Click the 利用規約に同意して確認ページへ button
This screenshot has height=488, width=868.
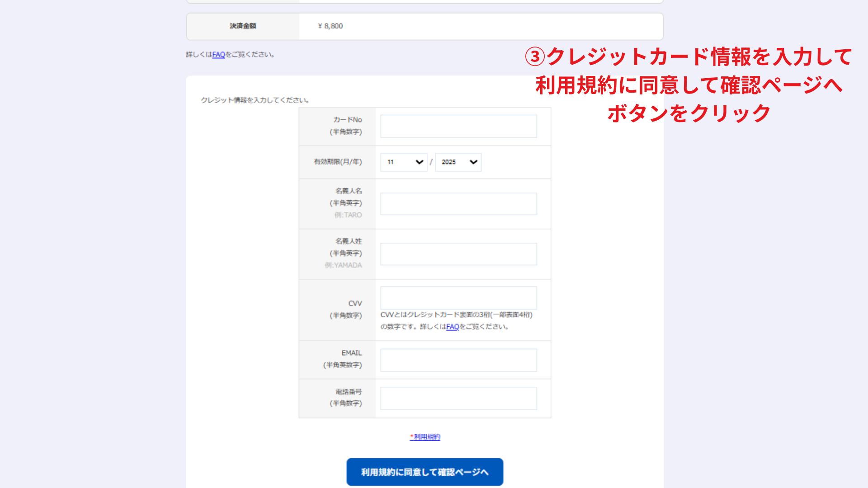point(425,471)
